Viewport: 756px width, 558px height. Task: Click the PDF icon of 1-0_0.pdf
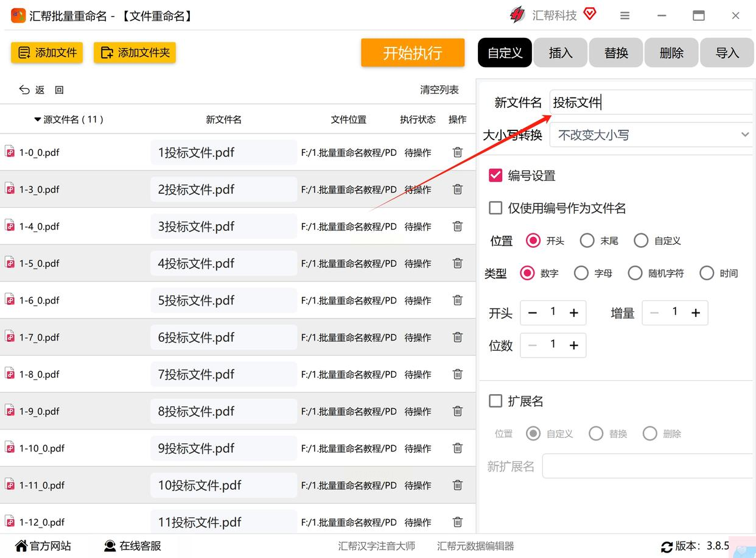[10, 152]
